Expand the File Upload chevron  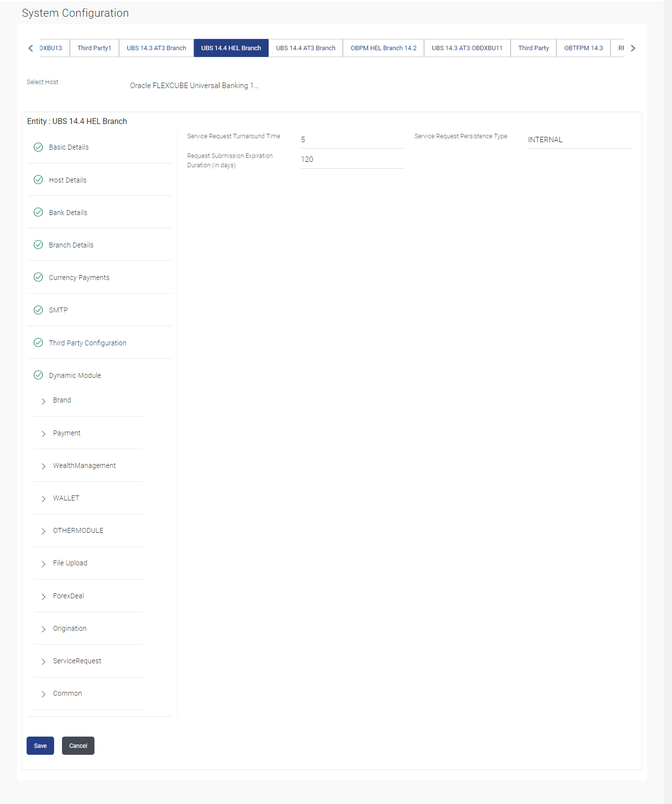pos(43,564)
